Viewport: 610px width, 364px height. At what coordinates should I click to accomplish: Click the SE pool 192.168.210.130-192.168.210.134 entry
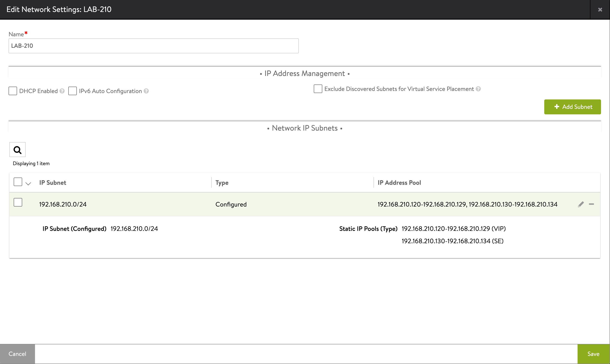[452, 241]
